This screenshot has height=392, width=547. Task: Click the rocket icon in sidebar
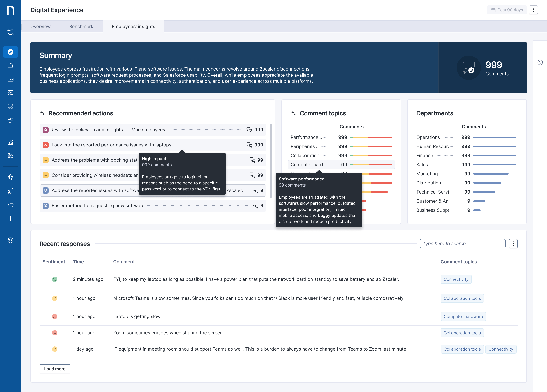click(x=11, y=191)
